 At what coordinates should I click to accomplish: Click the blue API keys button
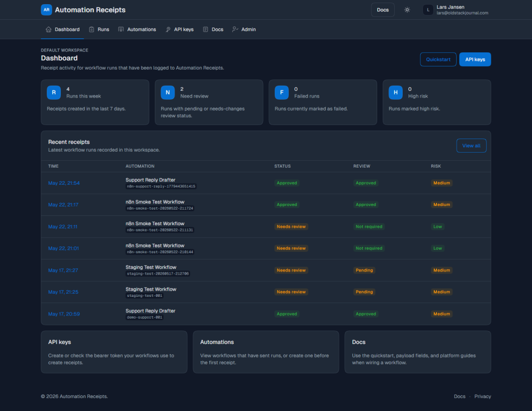475,59
